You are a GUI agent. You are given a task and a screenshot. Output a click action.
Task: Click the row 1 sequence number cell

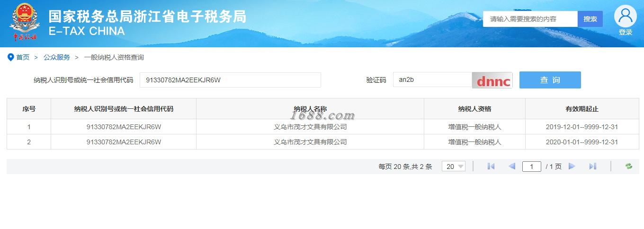coord(29,127)
